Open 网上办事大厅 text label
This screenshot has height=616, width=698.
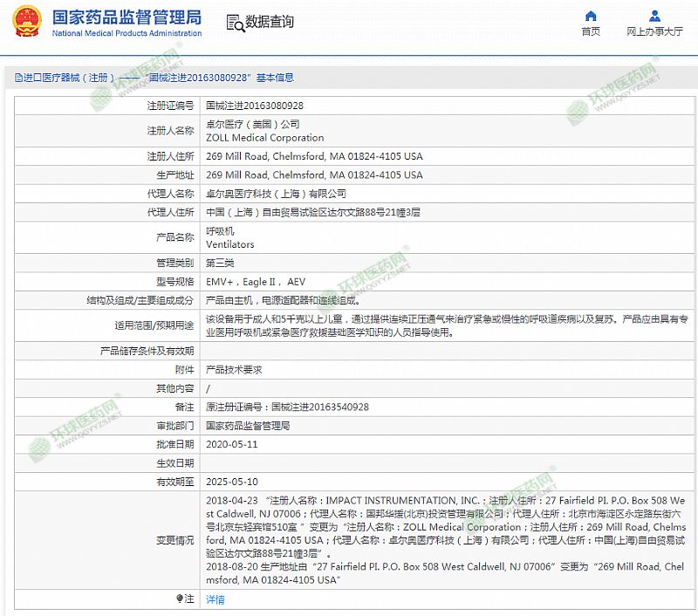(654, 31)
